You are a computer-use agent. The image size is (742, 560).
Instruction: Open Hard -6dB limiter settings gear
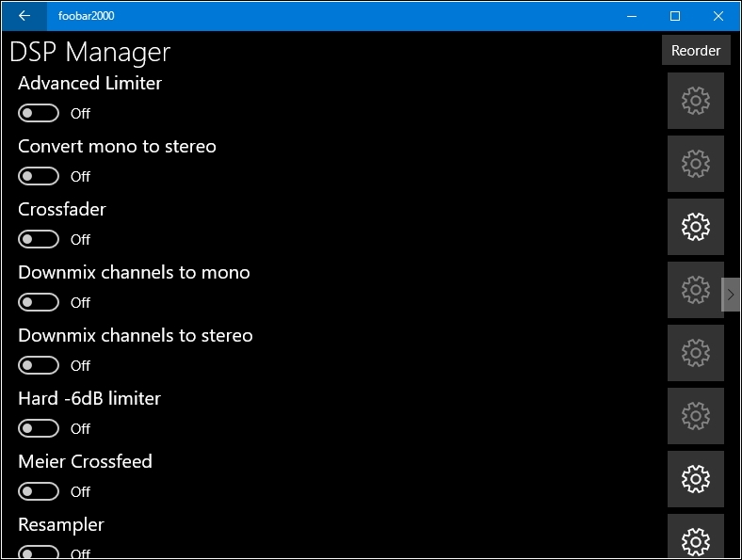[x=695, y=416]
